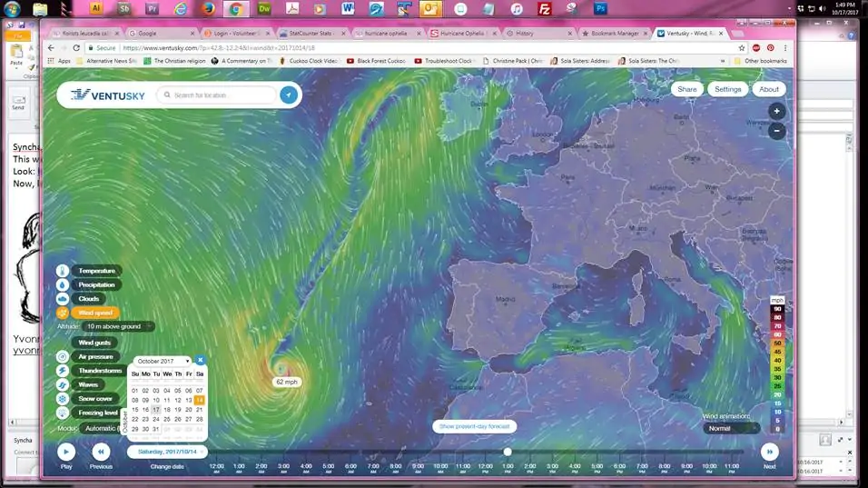The height and width of the screenshot is (488, 868).
Task: Click the Temperature thermometer icon
Action: (63, 270)
